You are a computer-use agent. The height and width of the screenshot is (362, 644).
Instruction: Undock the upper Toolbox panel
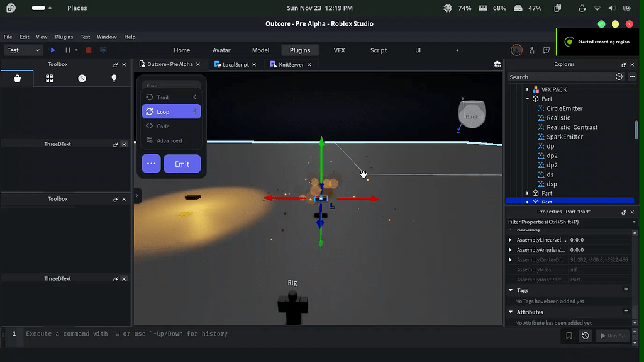pyautogui.click(x=116, y=65)
